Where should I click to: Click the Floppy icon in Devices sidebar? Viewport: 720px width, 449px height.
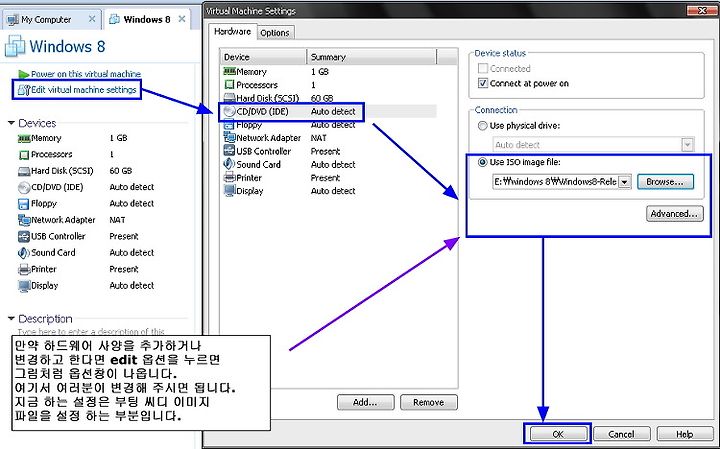(24, 204)
